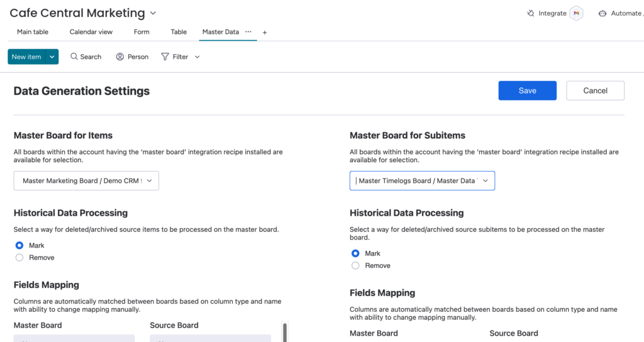Open Master Board for Subitems dropdown
The height and width of the screenshot is (342, 644).
(x=422, y=181)
